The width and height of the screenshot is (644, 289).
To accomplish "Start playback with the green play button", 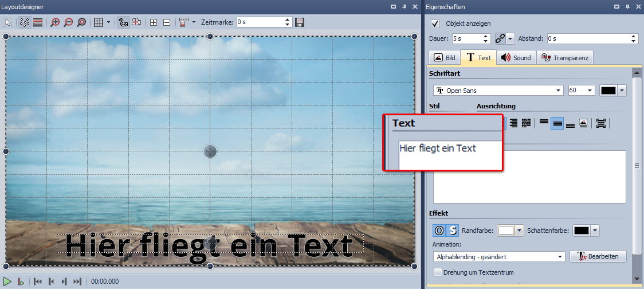I will (x=7, y=282).
